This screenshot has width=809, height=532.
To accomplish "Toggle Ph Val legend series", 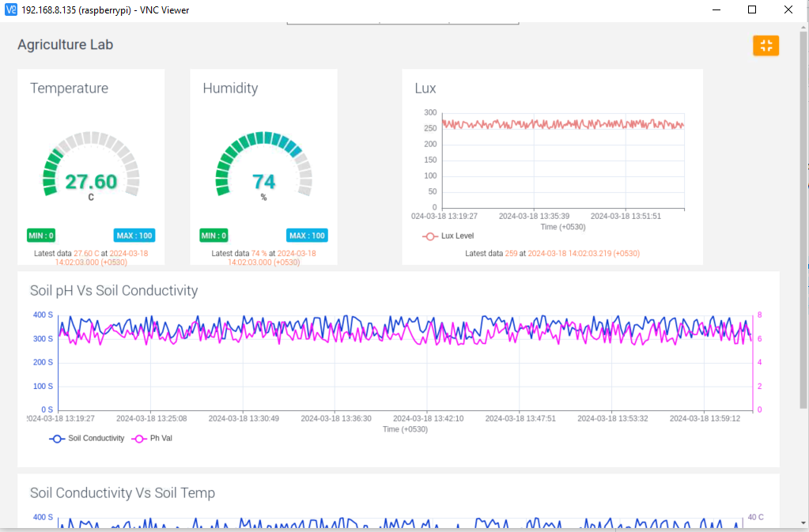I will 152,439.
